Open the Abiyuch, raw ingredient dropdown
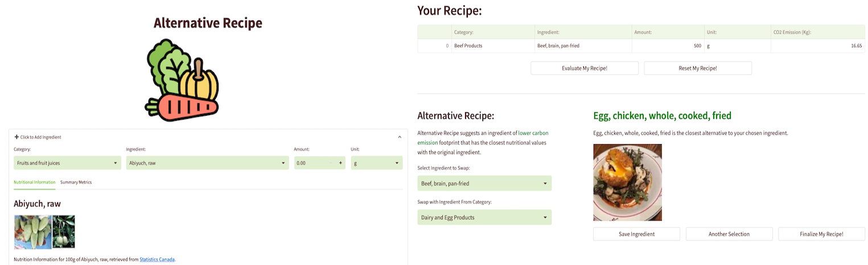Image resolution: width=868 pixels, height=265 pixels. (x=207, y=163)
